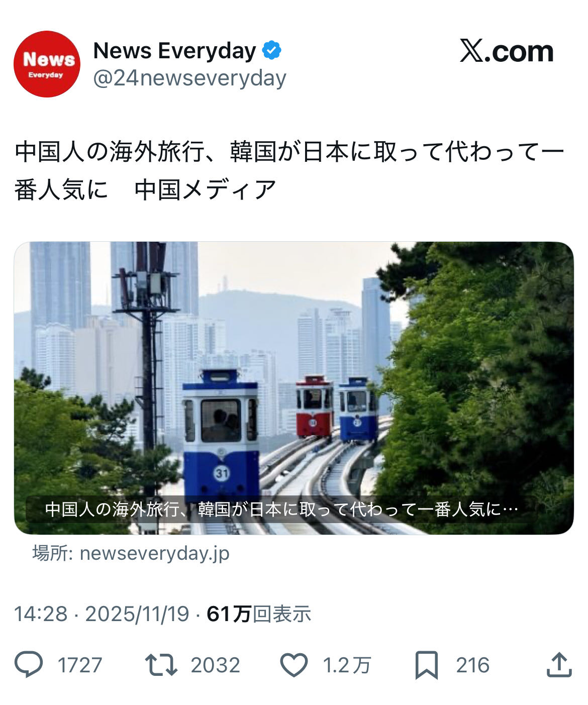Click the 1.2万 likes count

tap(347, 665)
